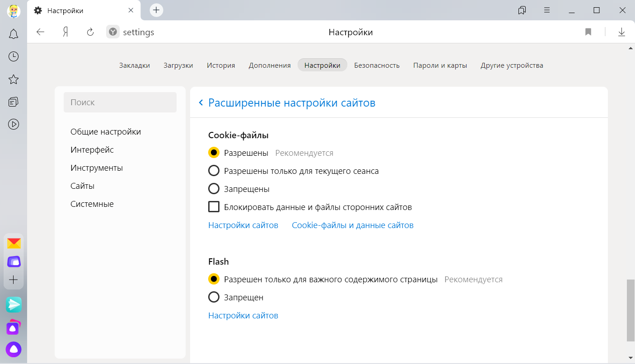The image size is (635, 364).
Task: Open the favorites star icon
Action: click(x=14, y=79)
